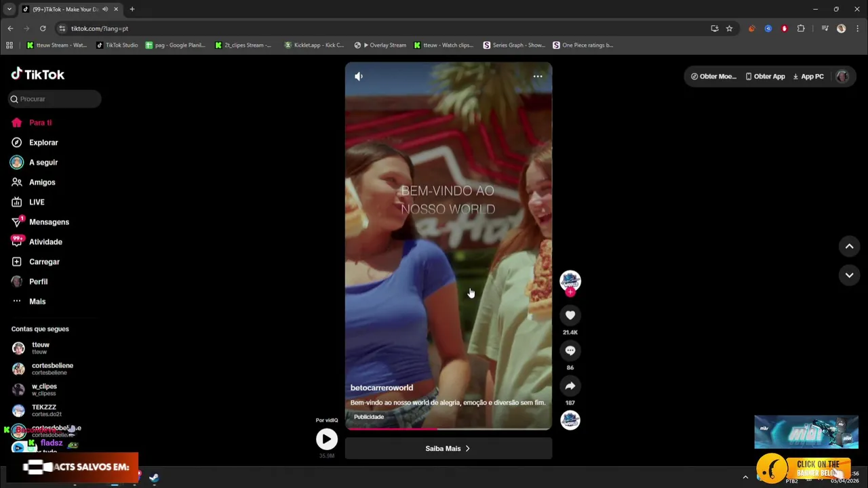Share the video with the arrow icon
This screenshot has width=868, height=488.
tap(570, 386)
